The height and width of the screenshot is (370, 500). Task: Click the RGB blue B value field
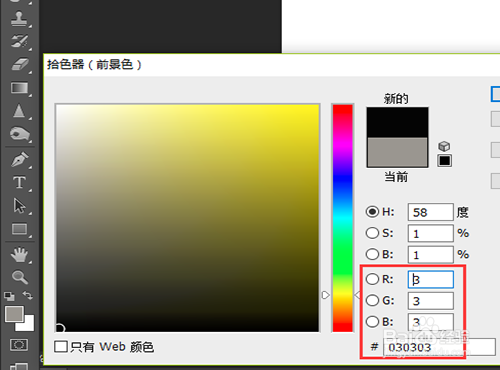[430, 322]
